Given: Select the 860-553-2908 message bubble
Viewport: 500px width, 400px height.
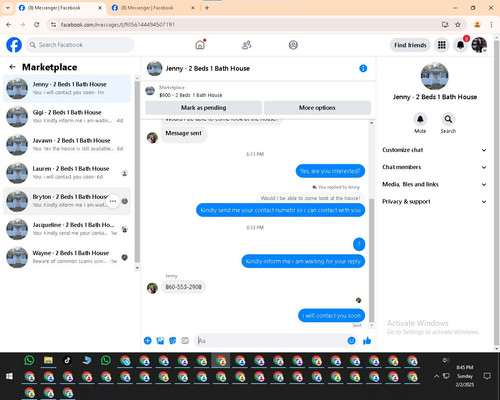Looking at the screenshot, I should (183, 287).
